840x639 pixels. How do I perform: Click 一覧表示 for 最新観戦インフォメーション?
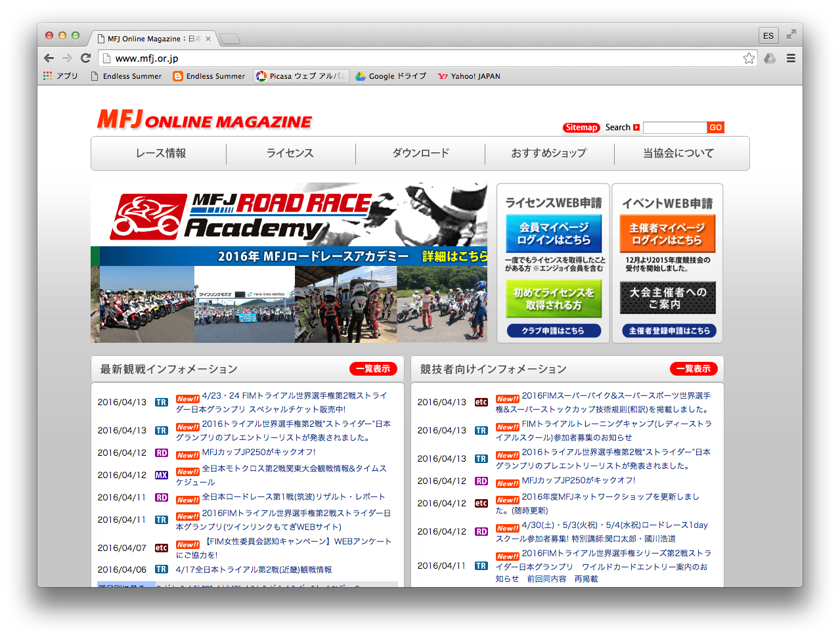373,368
